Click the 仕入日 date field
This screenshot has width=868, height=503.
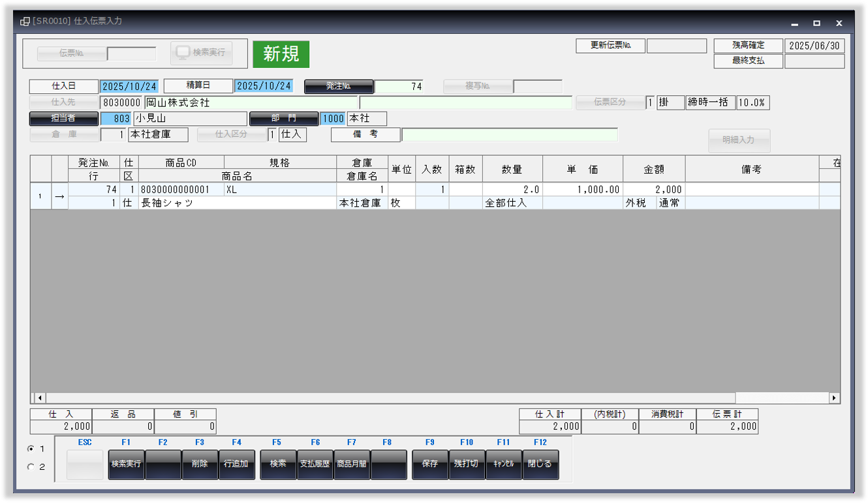click(129, 87)
